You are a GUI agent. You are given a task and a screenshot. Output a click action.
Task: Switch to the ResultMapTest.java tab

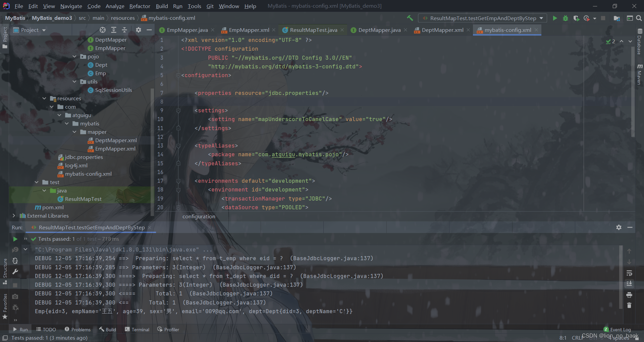click(x=313, y=30)
